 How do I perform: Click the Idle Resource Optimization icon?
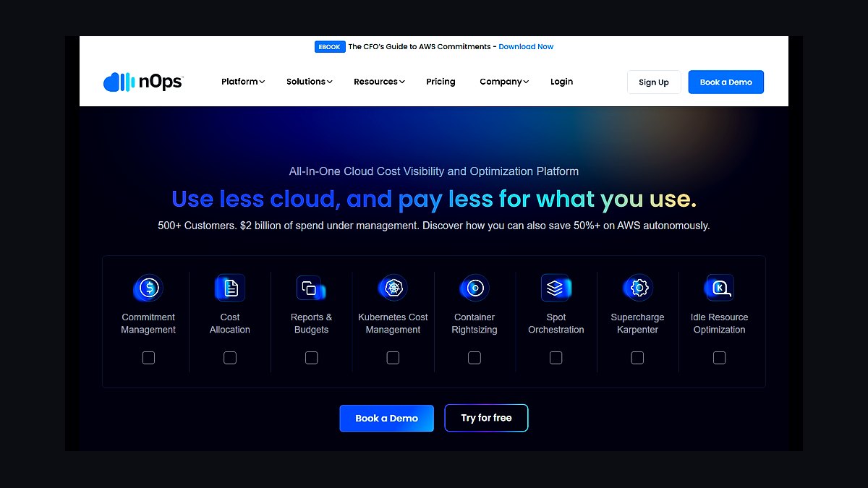(x=719, y=288)
